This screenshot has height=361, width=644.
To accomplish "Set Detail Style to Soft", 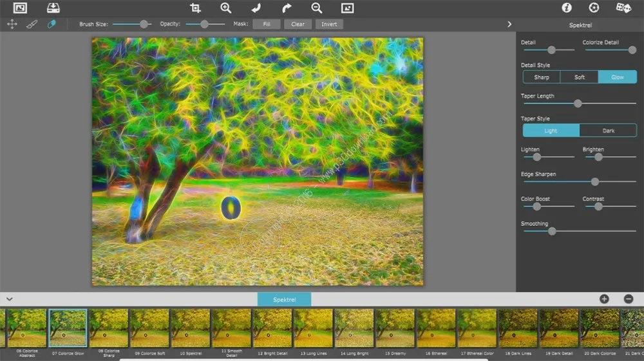I will coord(579,77).
